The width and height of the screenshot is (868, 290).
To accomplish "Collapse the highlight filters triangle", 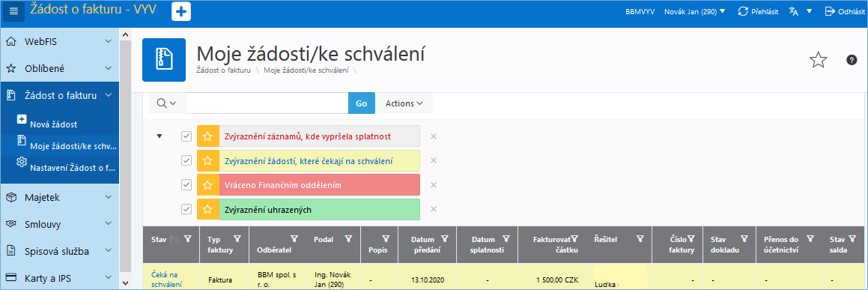I will pos(160,136).
